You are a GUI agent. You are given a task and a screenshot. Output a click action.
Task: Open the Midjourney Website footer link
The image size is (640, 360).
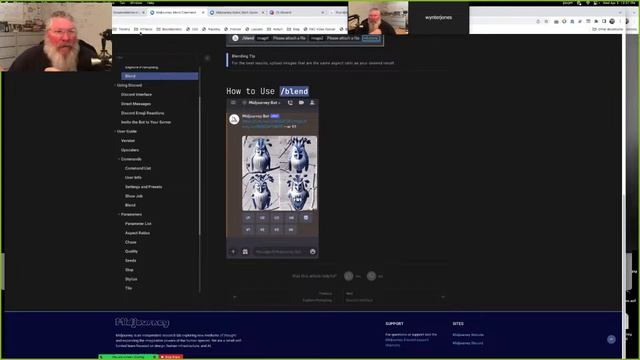(x=468, y=335)
